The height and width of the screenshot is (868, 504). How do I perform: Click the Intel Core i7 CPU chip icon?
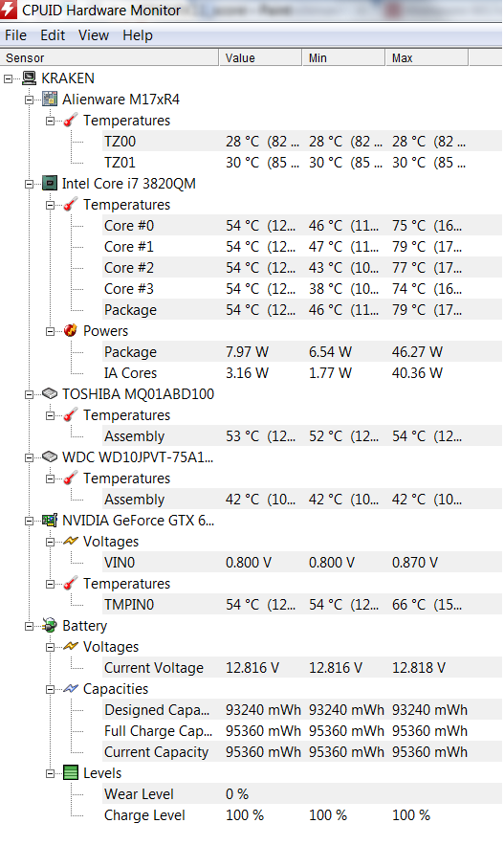pyautogui.click(x=50, y=183)
